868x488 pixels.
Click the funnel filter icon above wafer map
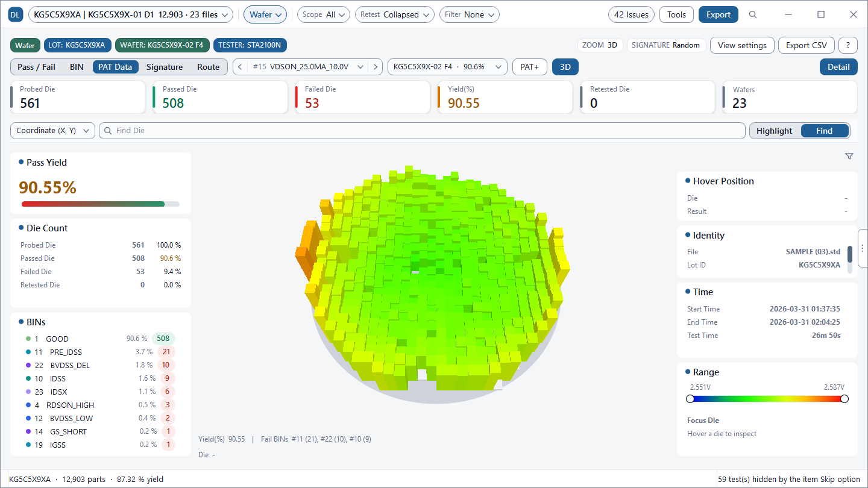click(x=849, y=157)
